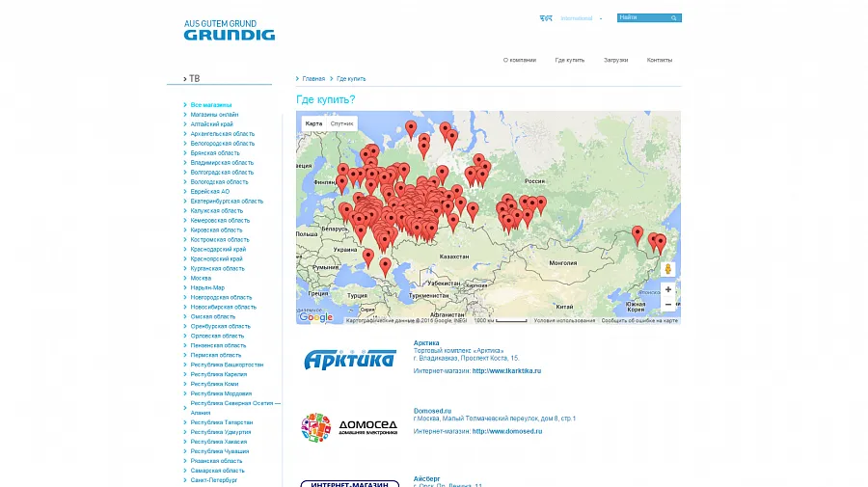Select Брянская область region
The height and width of the screenshot is (487, 868).
[x=215, y=152]
